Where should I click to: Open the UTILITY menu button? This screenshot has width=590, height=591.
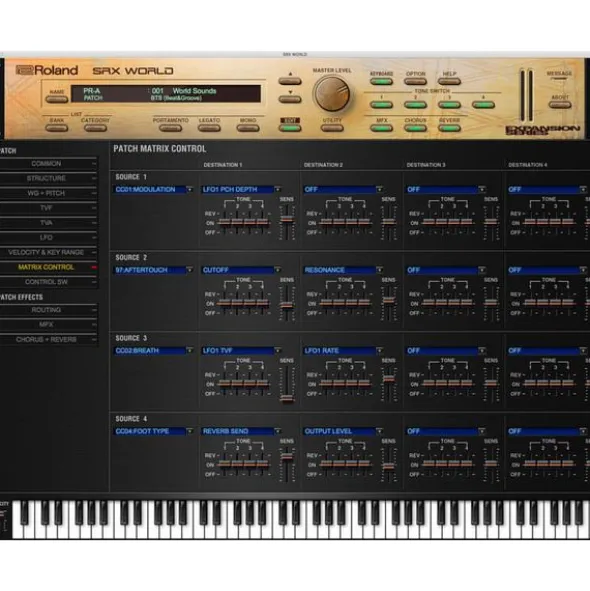332,128
